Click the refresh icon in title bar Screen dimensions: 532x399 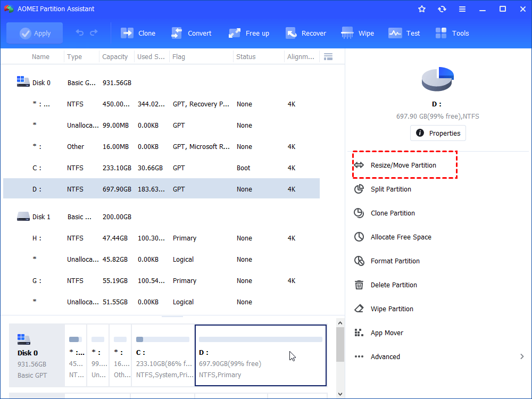(x=442, y=9)
